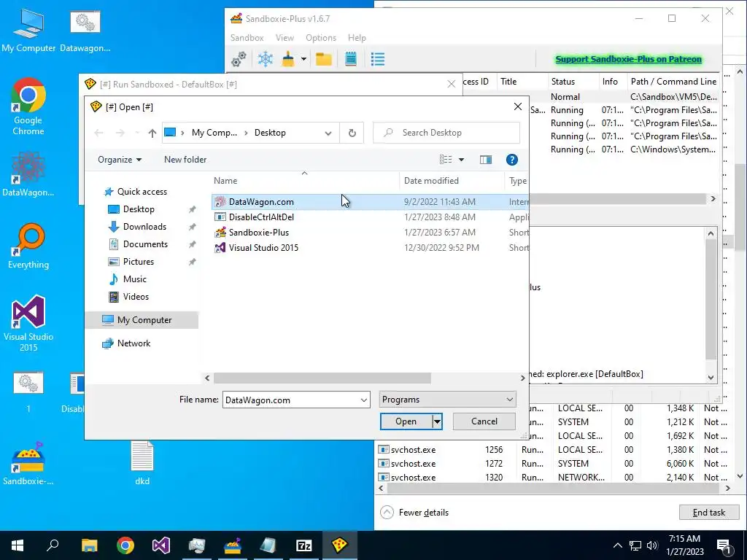Sort by Date modified column header

(451, 181)
